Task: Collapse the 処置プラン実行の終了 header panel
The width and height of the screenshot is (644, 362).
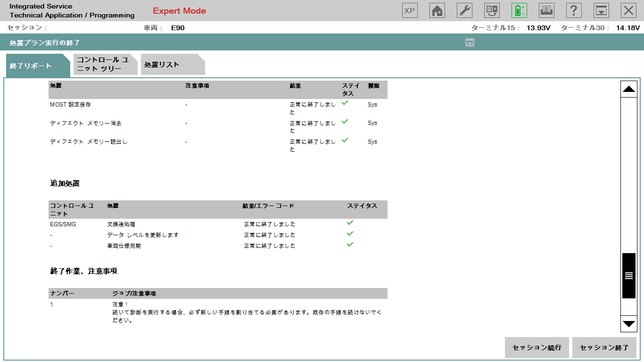Action: tap(470, 43)
